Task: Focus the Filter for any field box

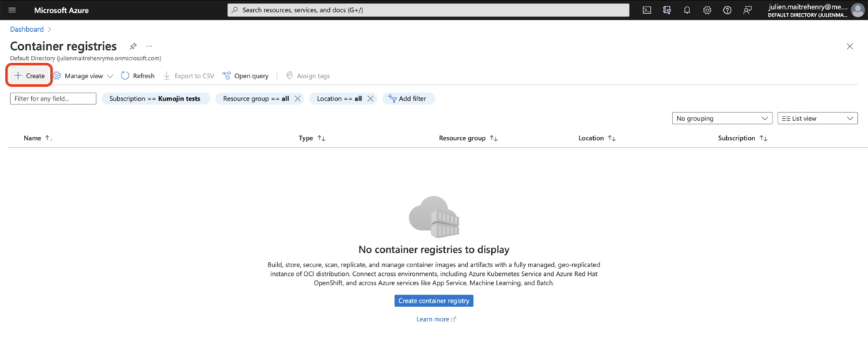Action: tap(53, 98)
